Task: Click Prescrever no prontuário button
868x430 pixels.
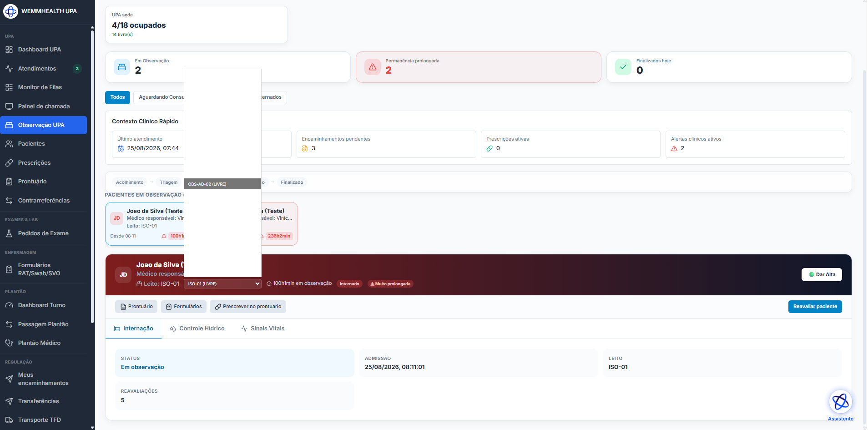Action: [248, 307]
